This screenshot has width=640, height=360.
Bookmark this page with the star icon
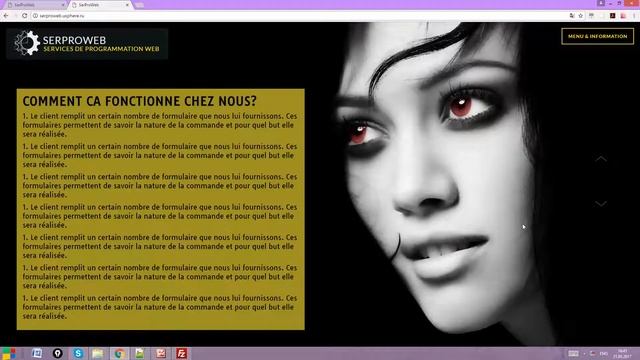580,16
